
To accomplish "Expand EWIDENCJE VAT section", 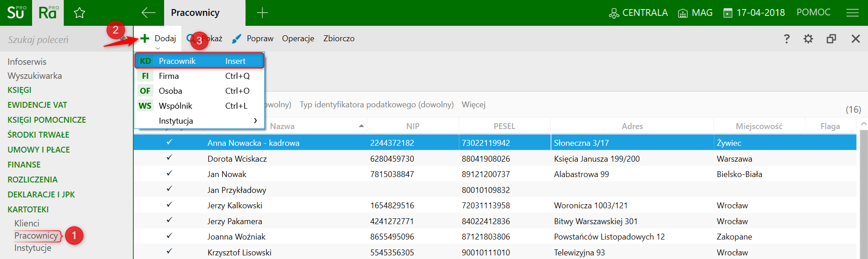I will [37, 105].
